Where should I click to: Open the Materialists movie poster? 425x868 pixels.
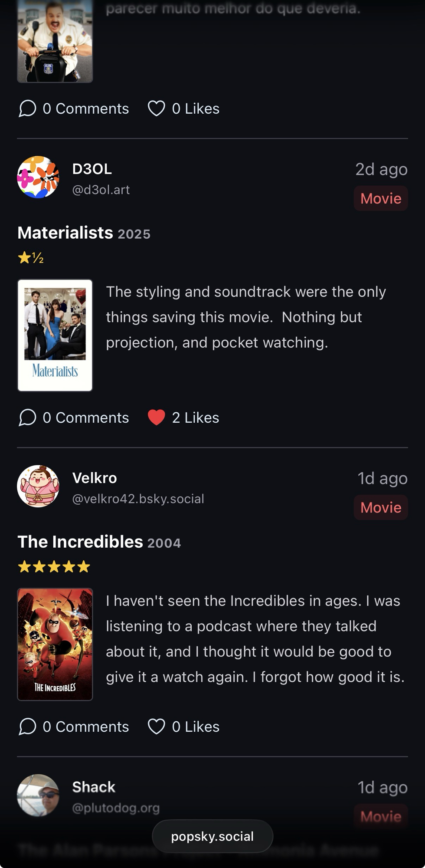click(55, 335)
